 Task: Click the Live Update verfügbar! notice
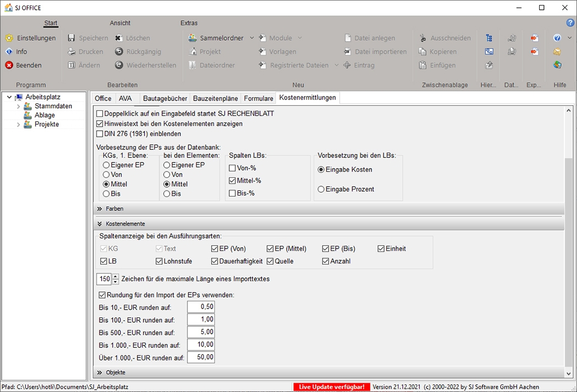point(331,387)
